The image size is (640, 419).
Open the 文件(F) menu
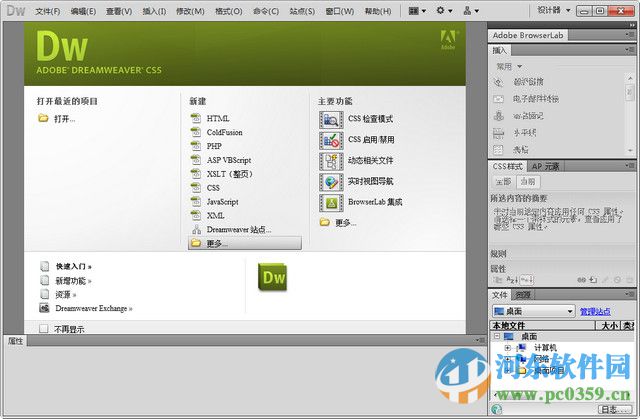coord(47,11)
